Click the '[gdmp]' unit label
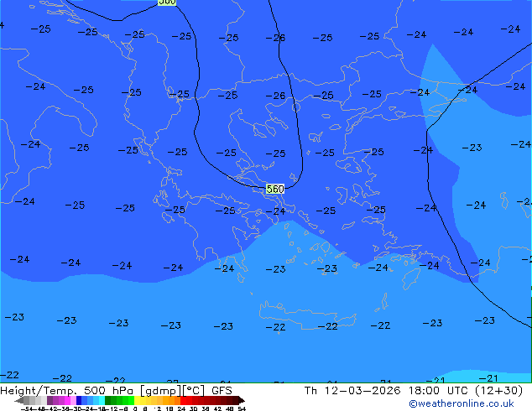 pyautogui.click(x=160, y=391)
